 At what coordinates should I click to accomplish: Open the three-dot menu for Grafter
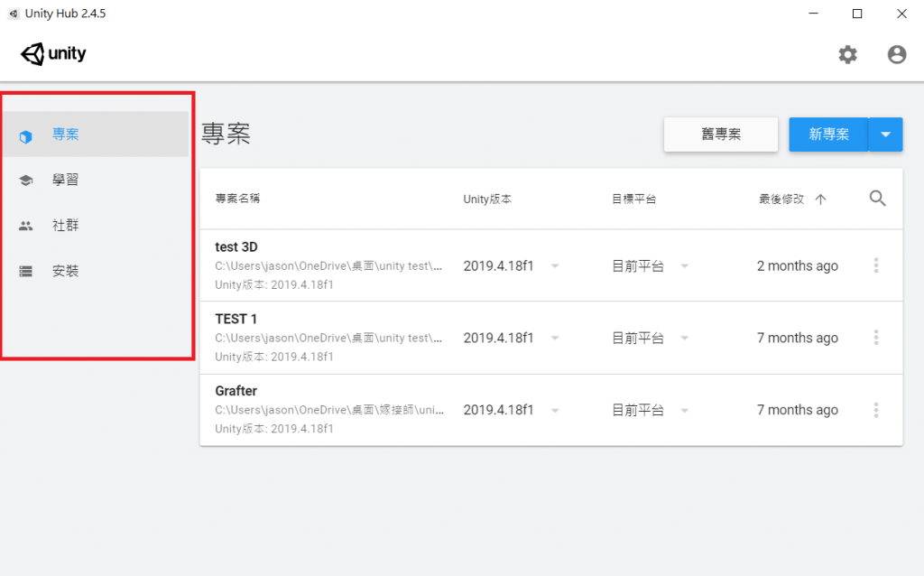(876, 410)
